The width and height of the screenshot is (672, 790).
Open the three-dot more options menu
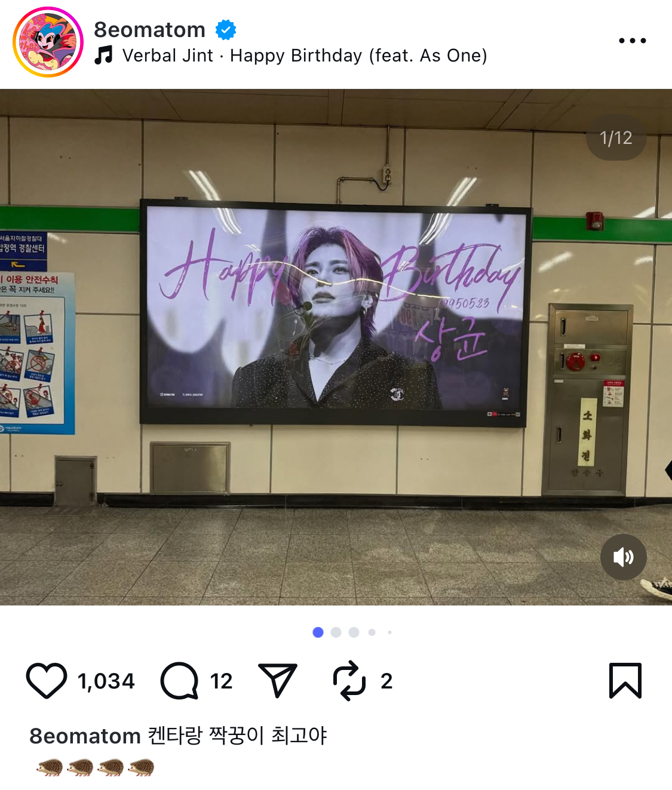coord(632,41)
